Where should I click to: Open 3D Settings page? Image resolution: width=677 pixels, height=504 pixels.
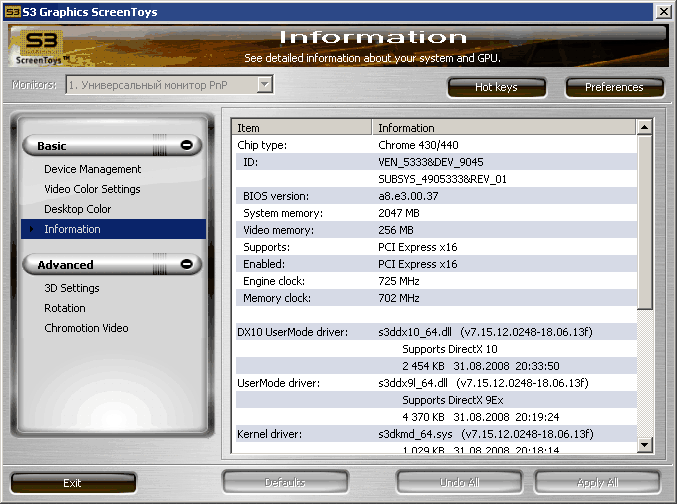click(x=72, y=288)
